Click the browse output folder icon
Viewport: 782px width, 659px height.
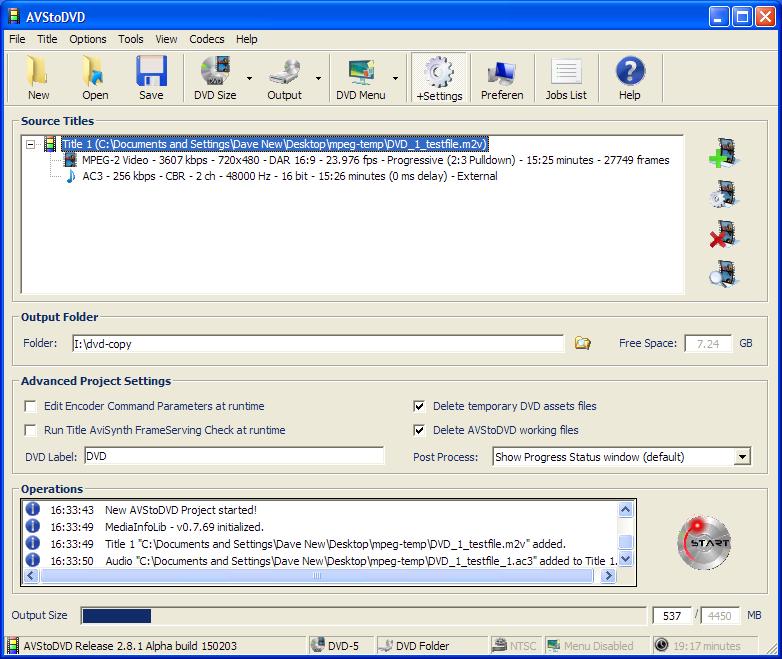(x=582, y=343)
